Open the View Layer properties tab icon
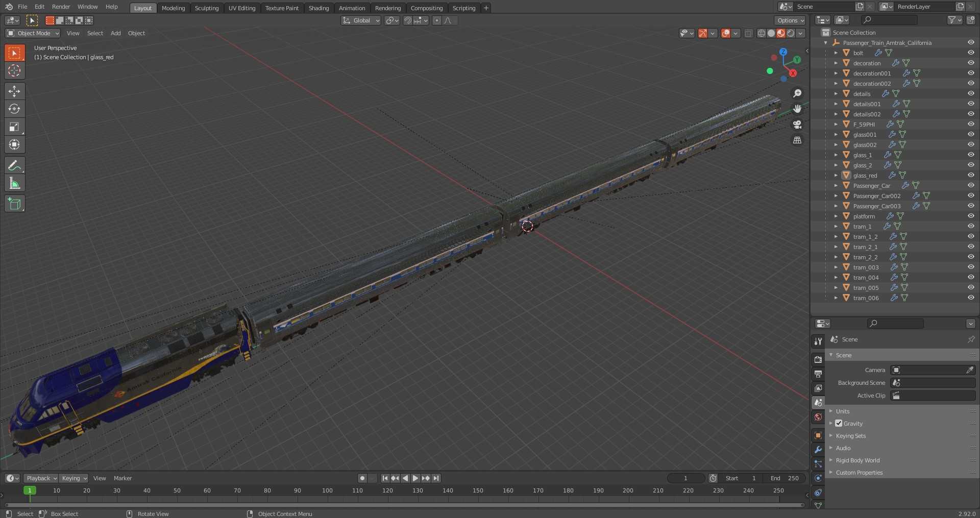980x518 pixels. [818, 388]
